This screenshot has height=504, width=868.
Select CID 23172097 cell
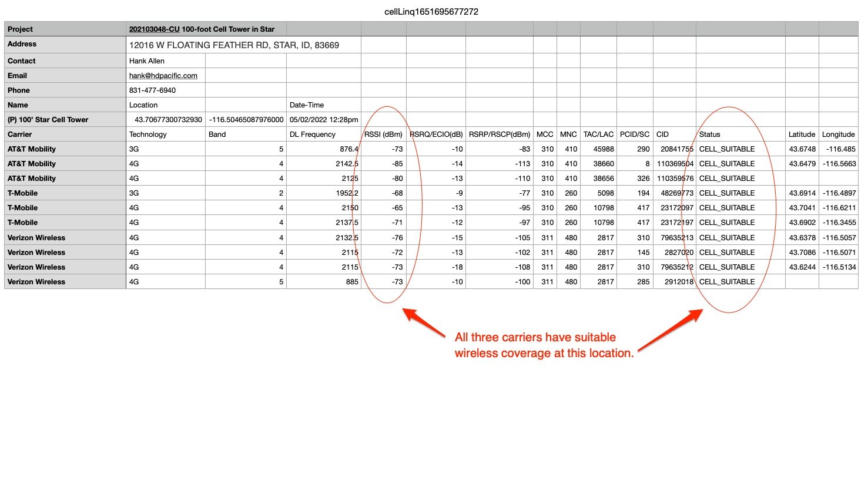[675, 207]
